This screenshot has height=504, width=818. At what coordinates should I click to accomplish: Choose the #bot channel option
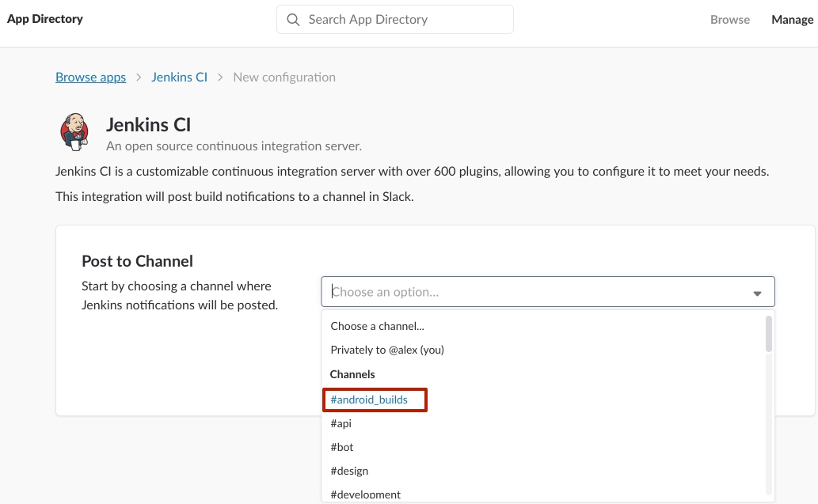click(x=342, y=447)
